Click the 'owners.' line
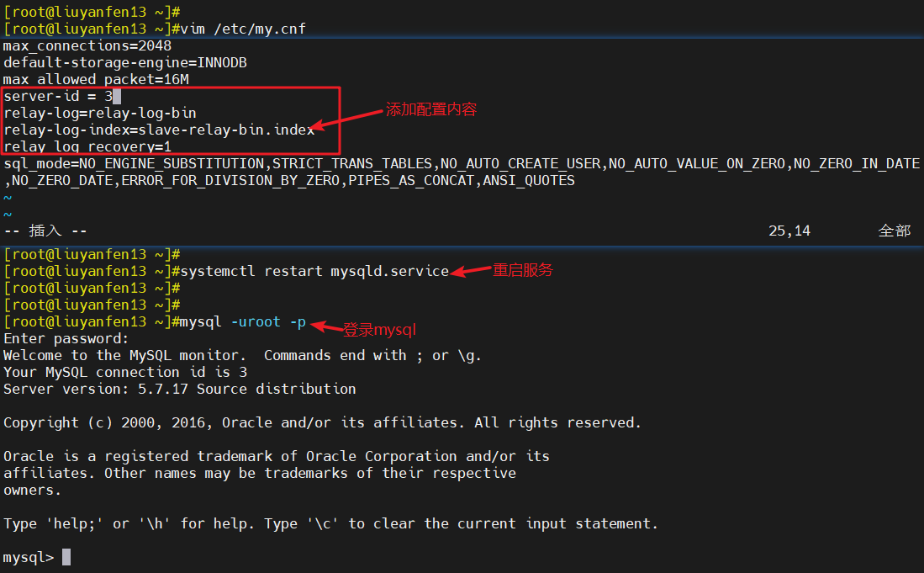This screenshot has width=924, height=573. 33,490
